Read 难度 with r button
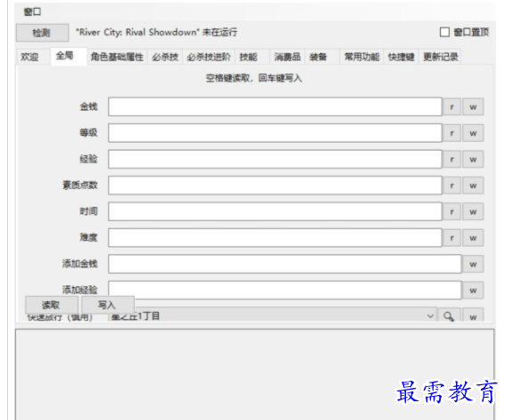The width and height of the screenshot is (505, 420). (x=451, y=238)
